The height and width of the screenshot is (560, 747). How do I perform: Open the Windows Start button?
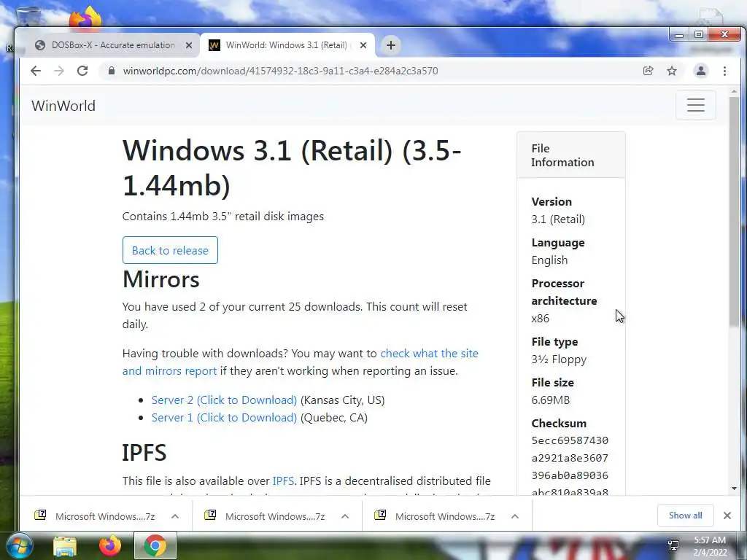click(19, 545)
